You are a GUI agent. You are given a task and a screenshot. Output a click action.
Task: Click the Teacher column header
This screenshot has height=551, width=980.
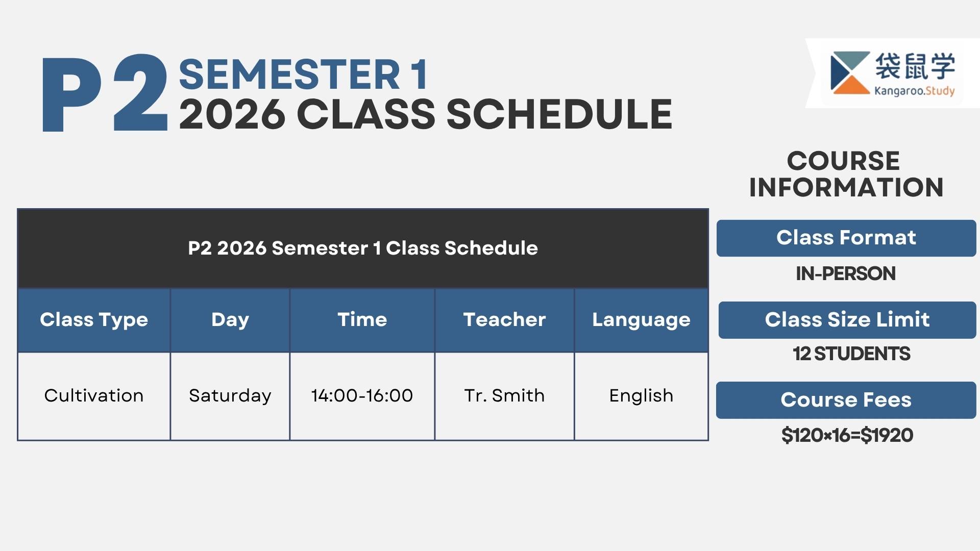coord(504,320)
